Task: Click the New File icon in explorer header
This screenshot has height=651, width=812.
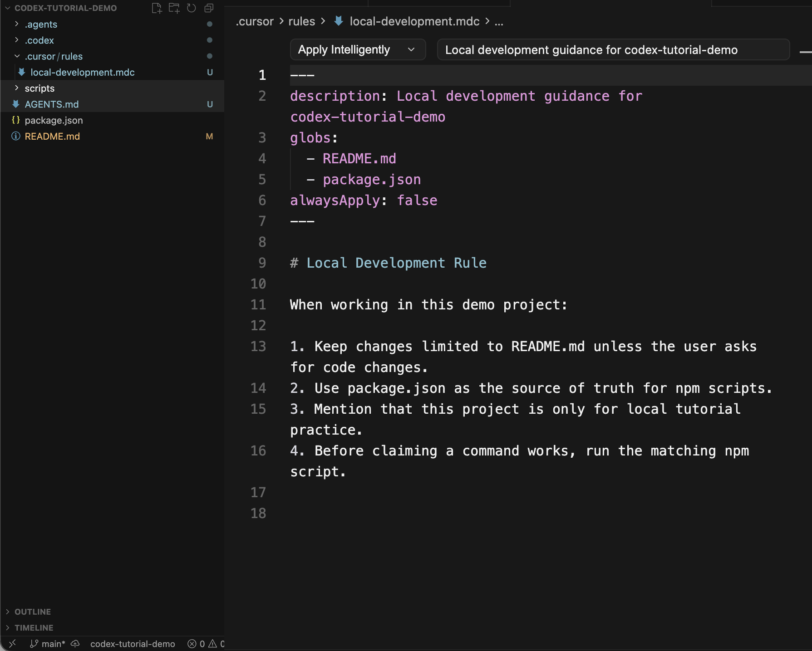Action: pos(157,8)
